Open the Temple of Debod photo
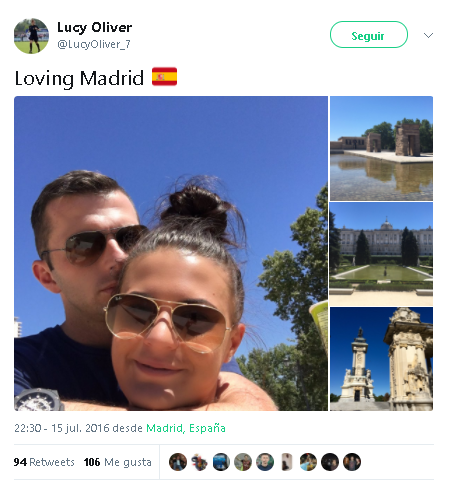The image size is (453, 483). [381, 148]
